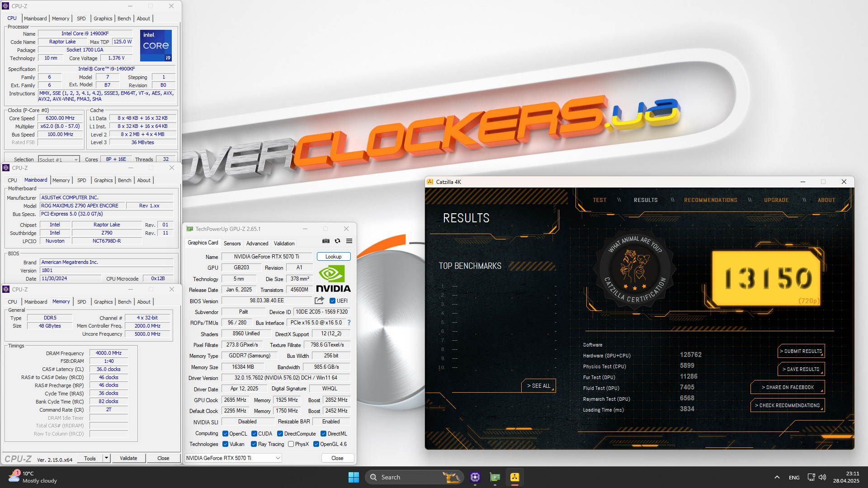The width and height of the screenshot is (868, 488).
Task: Click Catzilla taskbar icon
Action: click(x=515, y=477)
